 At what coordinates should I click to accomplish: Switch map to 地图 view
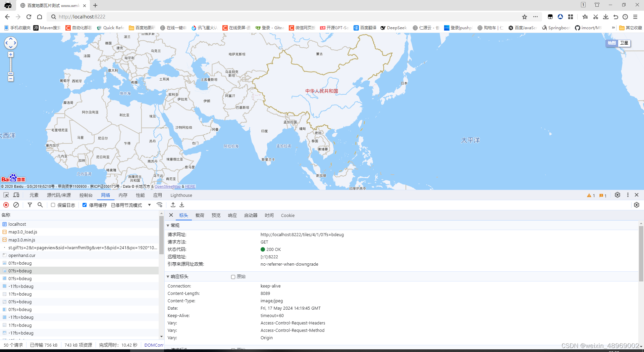tap(612, 43)
